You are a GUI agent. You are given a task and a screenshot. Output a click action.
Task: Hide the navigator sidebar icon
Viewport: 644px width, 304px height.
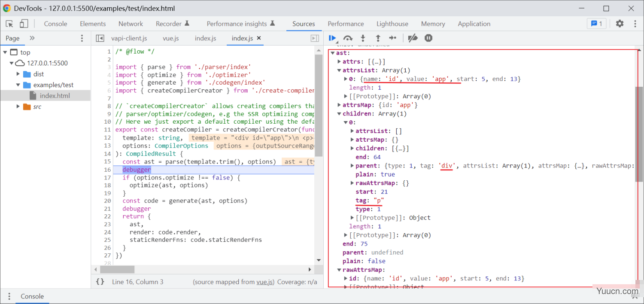(100, 38)
